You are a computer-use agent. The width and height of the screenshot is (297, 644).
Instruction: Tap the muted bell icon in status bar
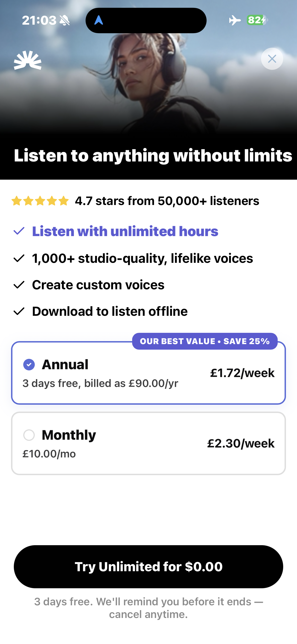(65, 20)
